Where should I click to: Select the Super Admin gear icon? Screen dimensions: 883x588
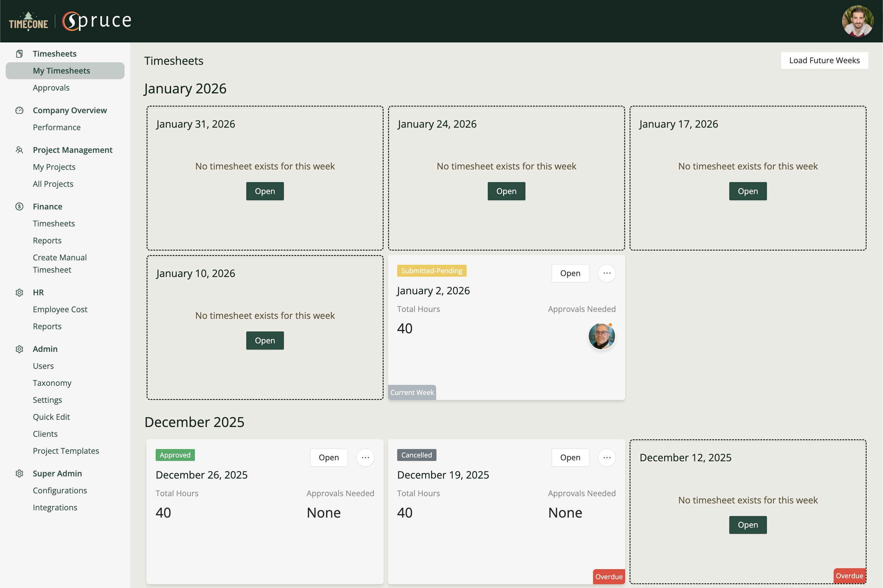(x=19, y=473)
